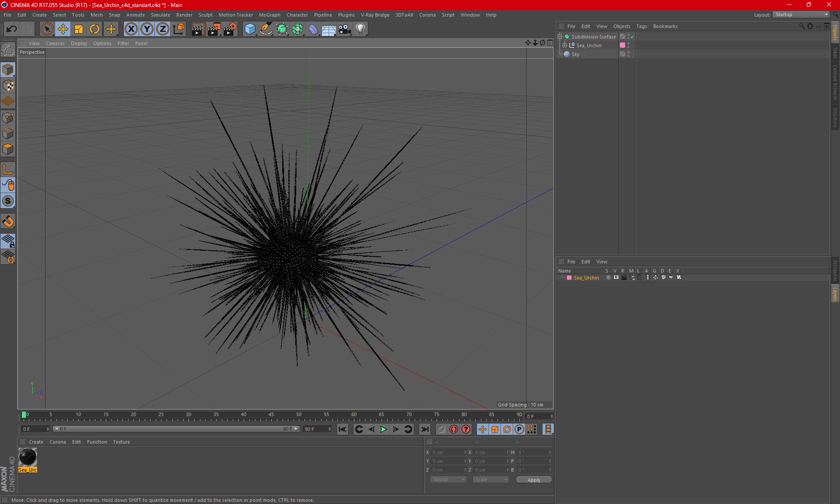Add a Light object

point(360,29)
